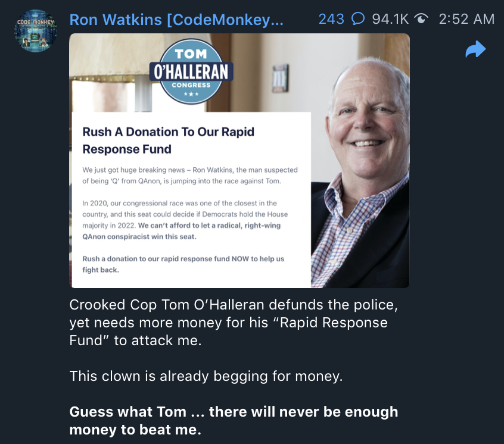The height and width of the screenshot is (444, 504).
Task: Open comments via the speech bubble icon
Action: tap(358, 18)
